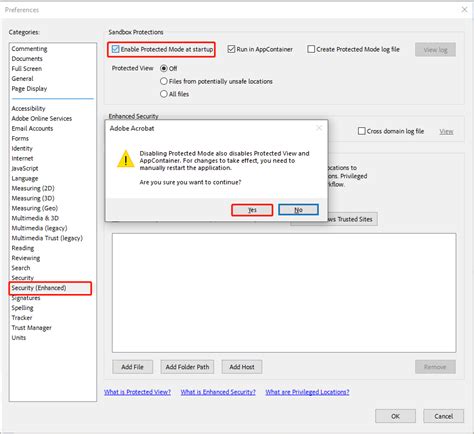Select Trust Manager category
The width and height of the screenshot is (474, 434).
[x=31, y=328]
